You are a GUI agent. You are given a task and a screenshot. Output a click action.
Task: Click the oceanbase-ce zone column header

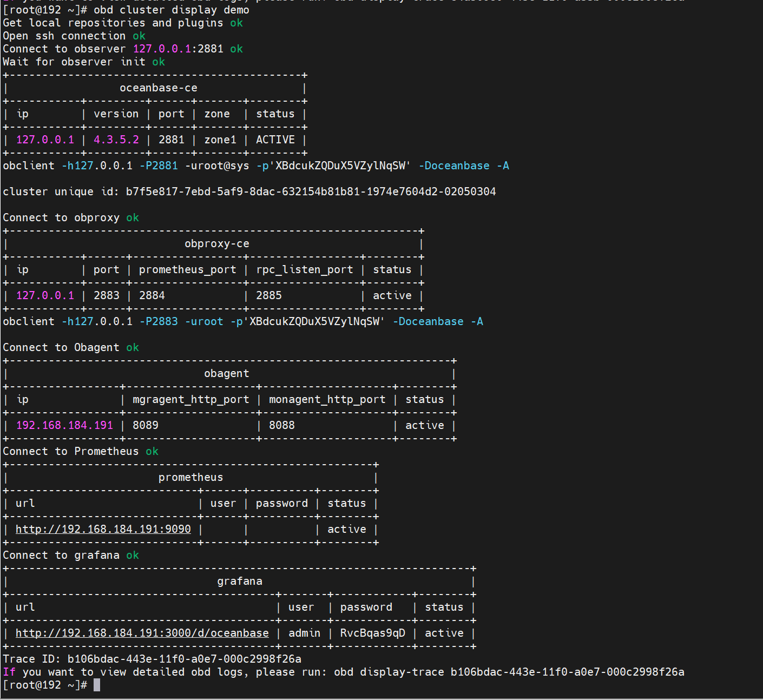[x=217, y=114]
